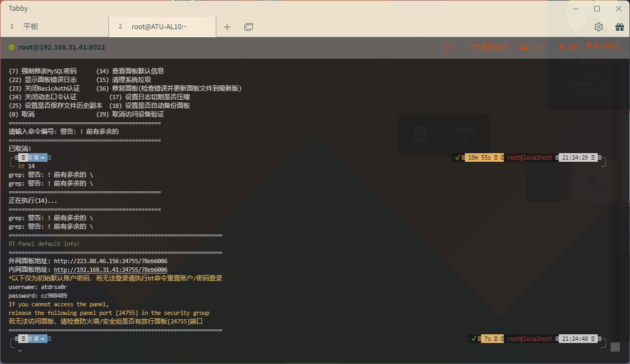630x364 pixels.
Task: Click the 'release the following panel port' line
Action: [x=109, y=313]
